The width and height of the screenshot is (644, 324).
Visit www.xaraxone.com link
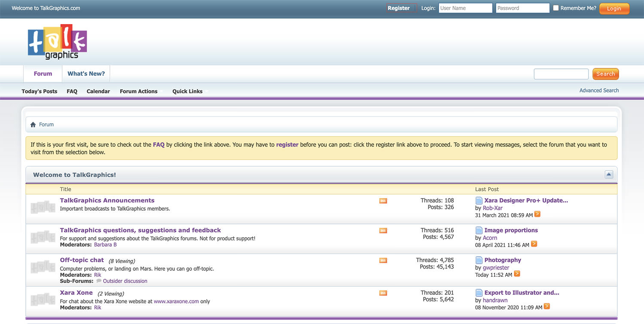pos(176,302)
